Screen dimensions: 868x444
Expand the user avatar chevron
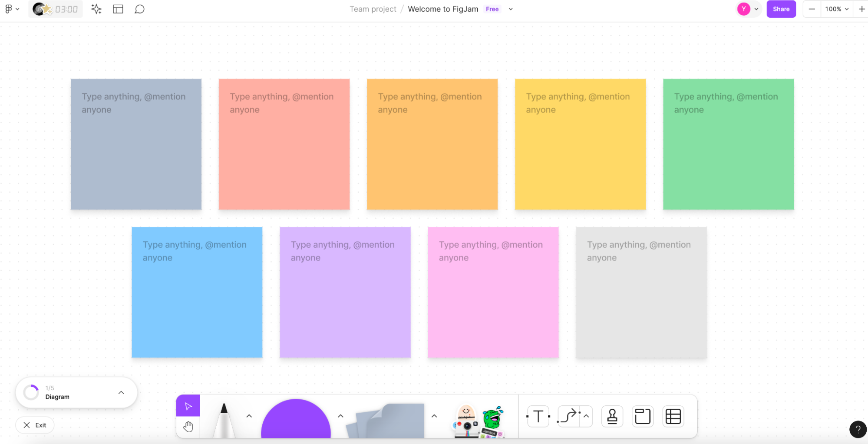click(756, 9)
